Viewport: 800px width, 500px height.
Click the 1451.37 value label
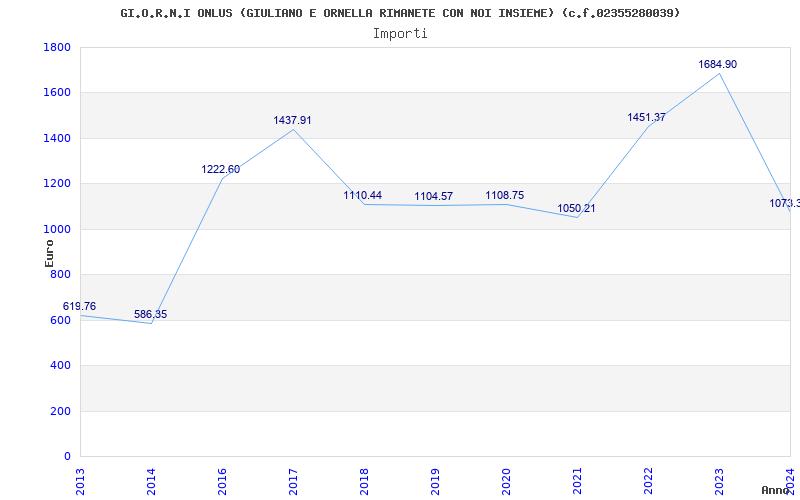(646, 117)
